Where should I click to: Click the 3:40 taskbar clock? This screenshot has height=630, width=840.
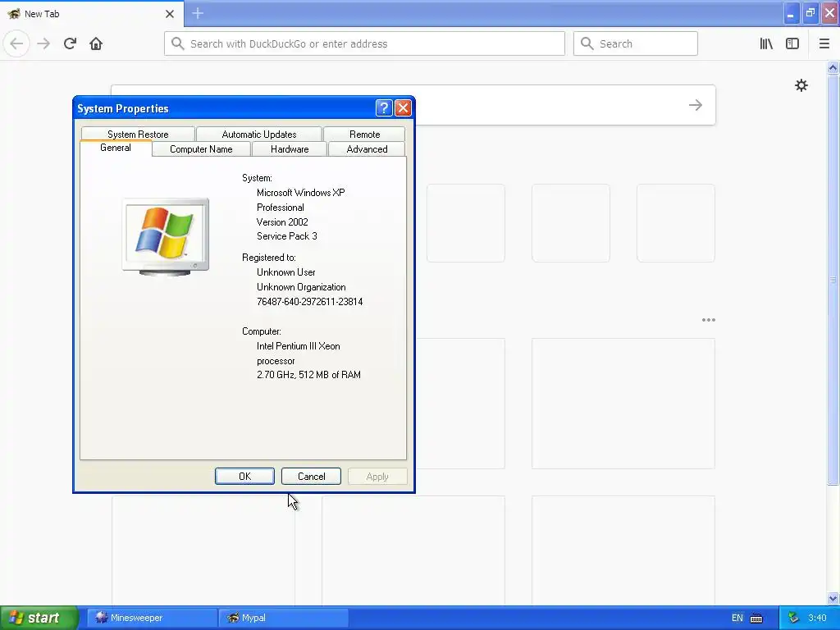[817, 618]
